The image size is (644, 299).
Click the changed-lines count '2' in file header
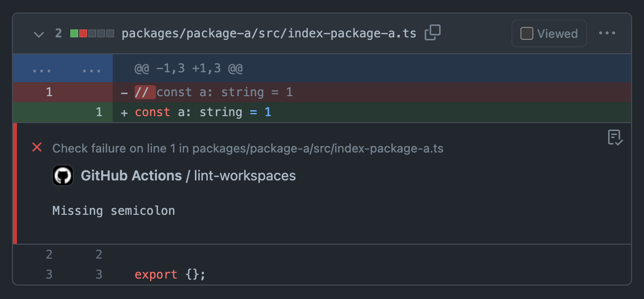(x=59, y=33)
